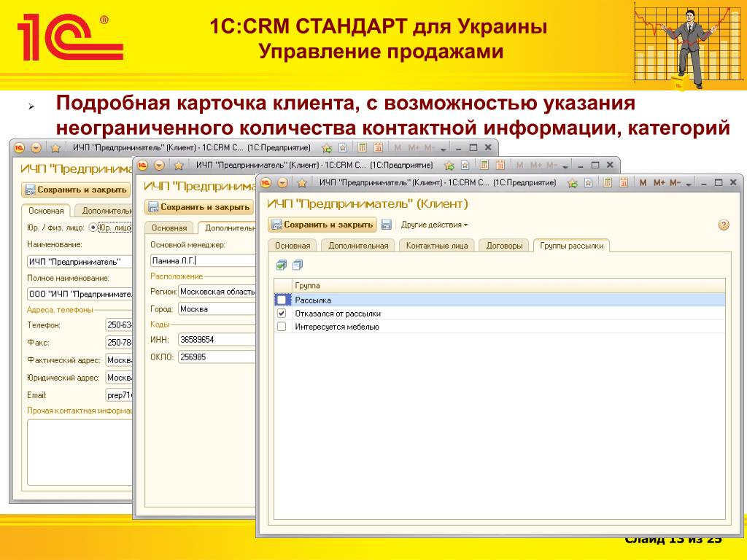Toggle the Рассылка checkbox

(282, 300)
